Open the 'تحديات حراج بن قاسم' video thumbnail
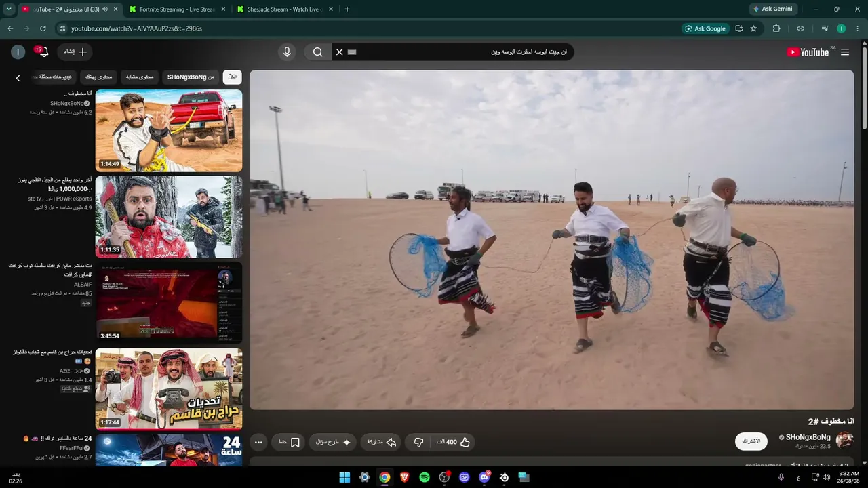Screen dimensions: 868x488 click(169, 389)
